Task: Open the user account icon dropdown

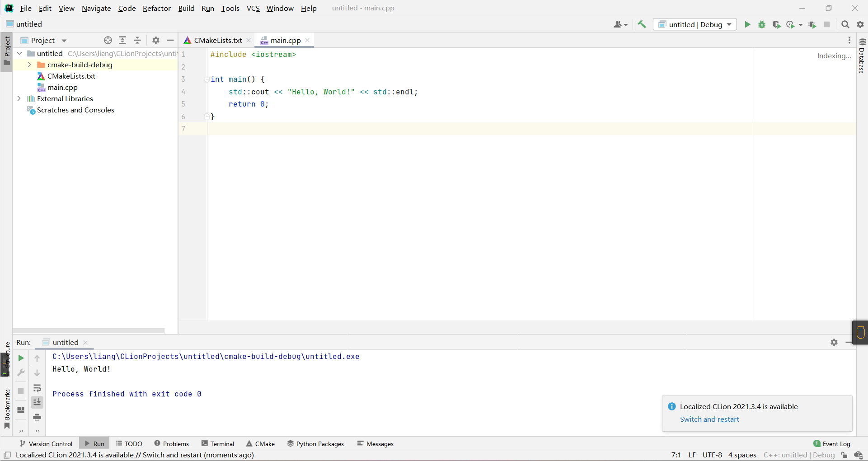Action: [x=620, y=24]
